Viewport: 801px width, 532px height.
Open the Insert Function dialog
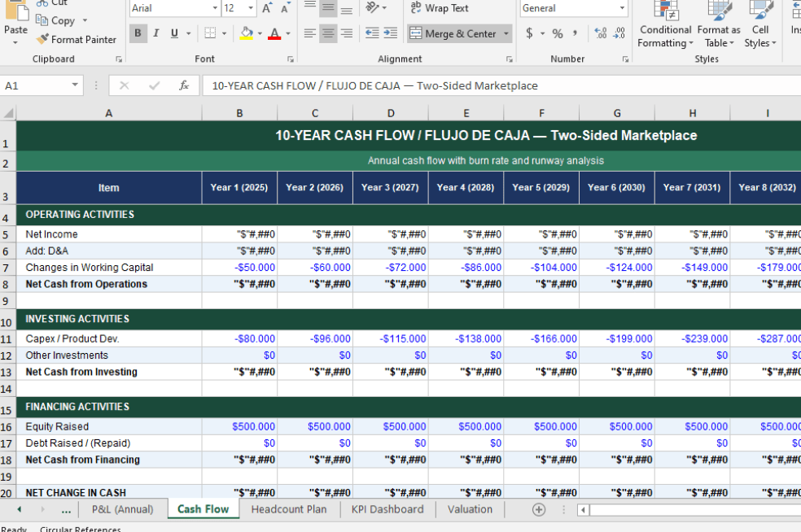[x=184, y=85]
